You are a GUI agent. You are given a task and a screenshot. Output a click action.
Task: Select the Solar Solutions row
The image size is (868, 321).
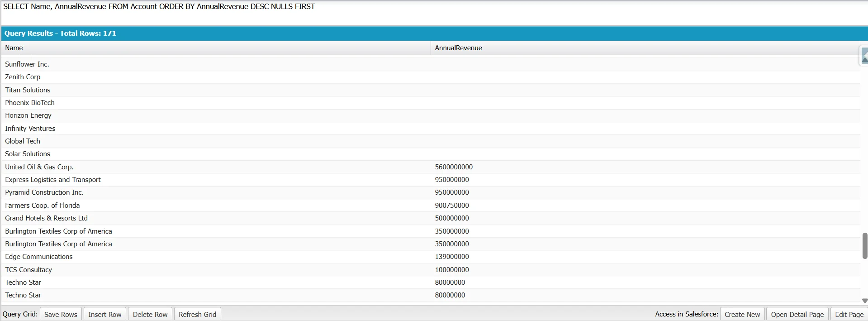click(431, 154)
